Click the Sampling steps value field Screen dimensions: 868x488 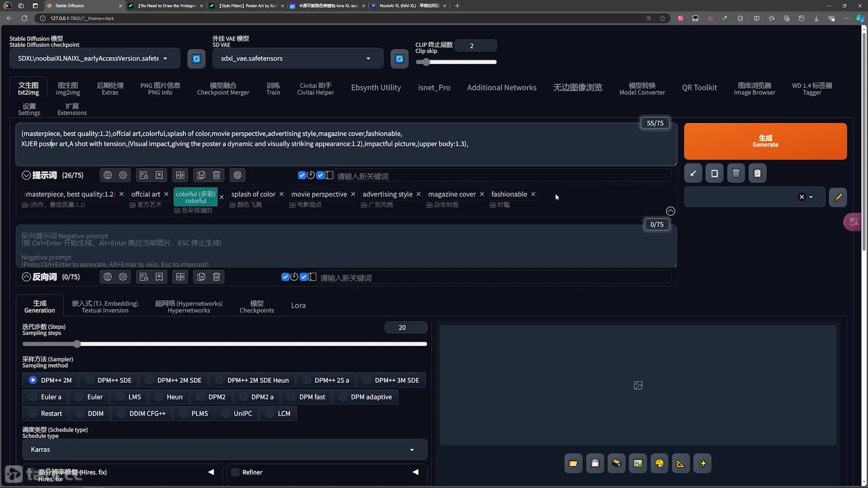[x=406, y=327]
